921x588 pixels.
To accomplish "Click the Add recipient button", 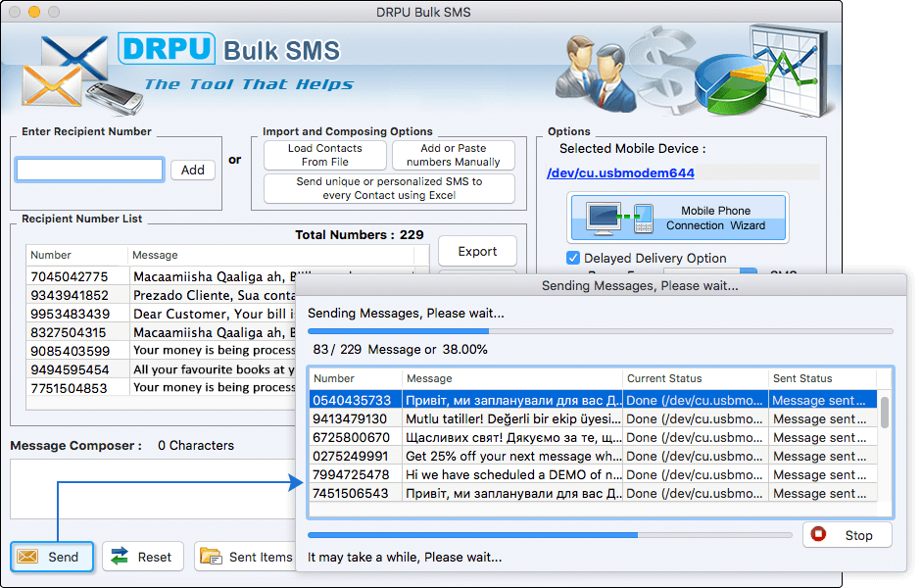I will 193,171.
